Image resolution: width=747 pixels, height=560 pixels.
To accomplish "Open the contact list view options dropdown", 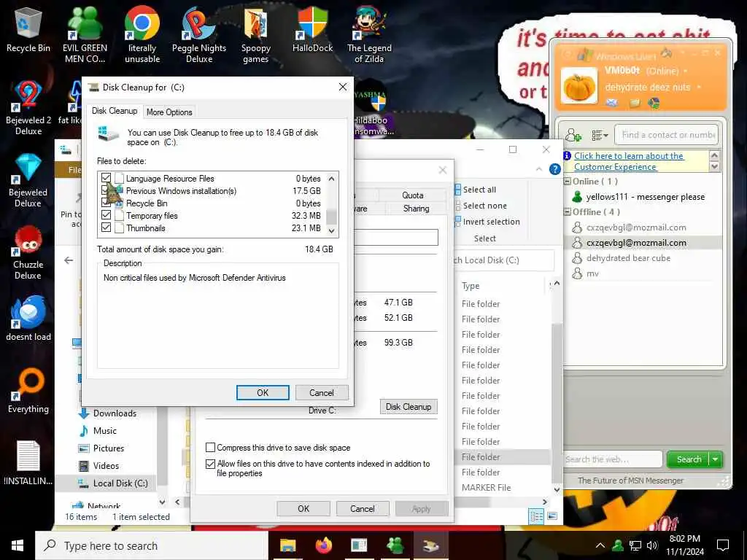I will point(600,135).
